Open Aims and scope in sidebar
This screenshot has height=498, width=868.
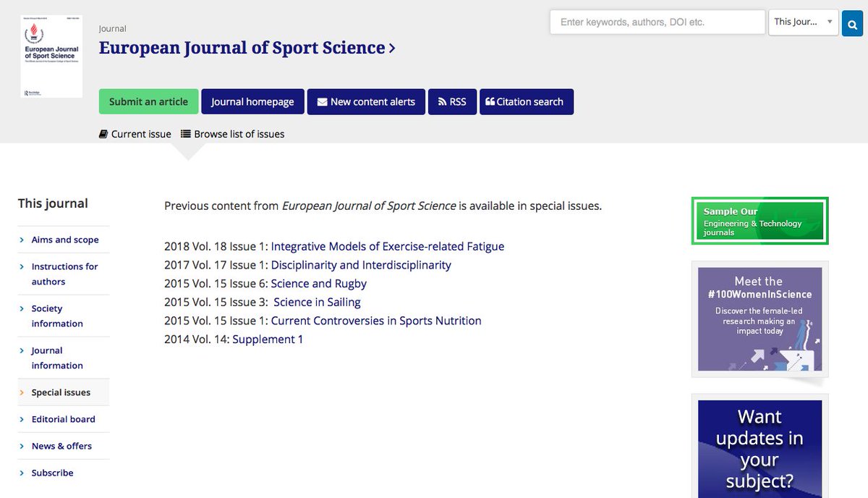tap(65, 240)
